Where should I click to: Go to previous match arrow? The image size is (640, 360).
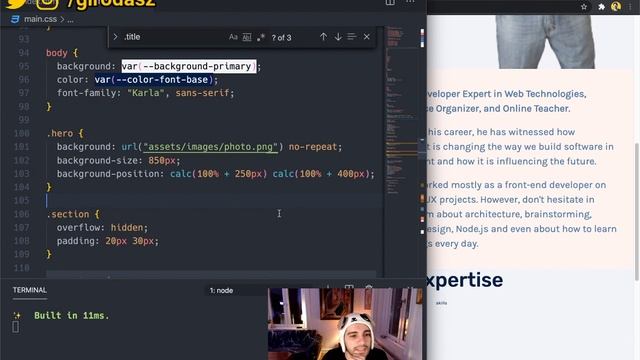(323, 37)
